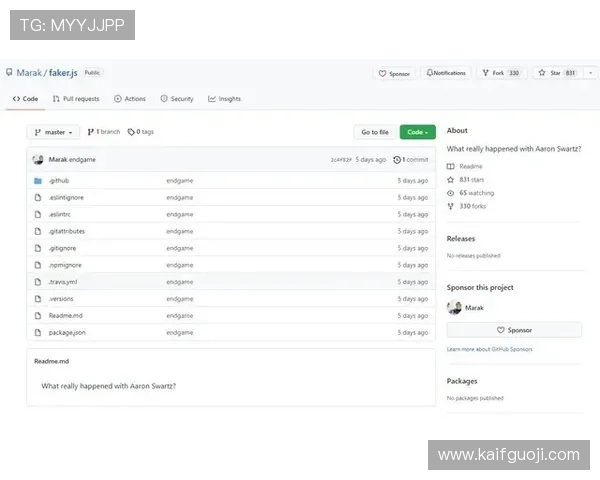Click the .github folder icon
This screenshot has height=480, width=600.
[x=38, y=181]
